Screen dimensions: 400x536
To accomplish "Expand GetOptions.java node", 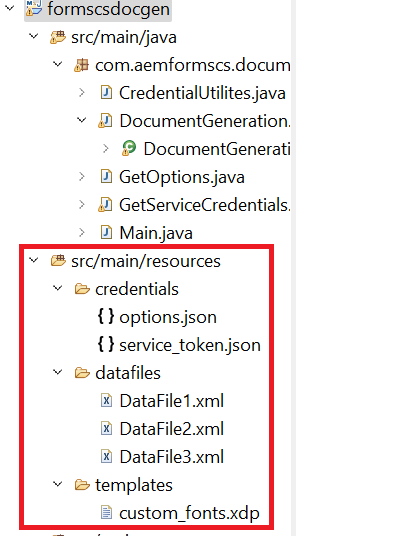I will click(82, 177).
